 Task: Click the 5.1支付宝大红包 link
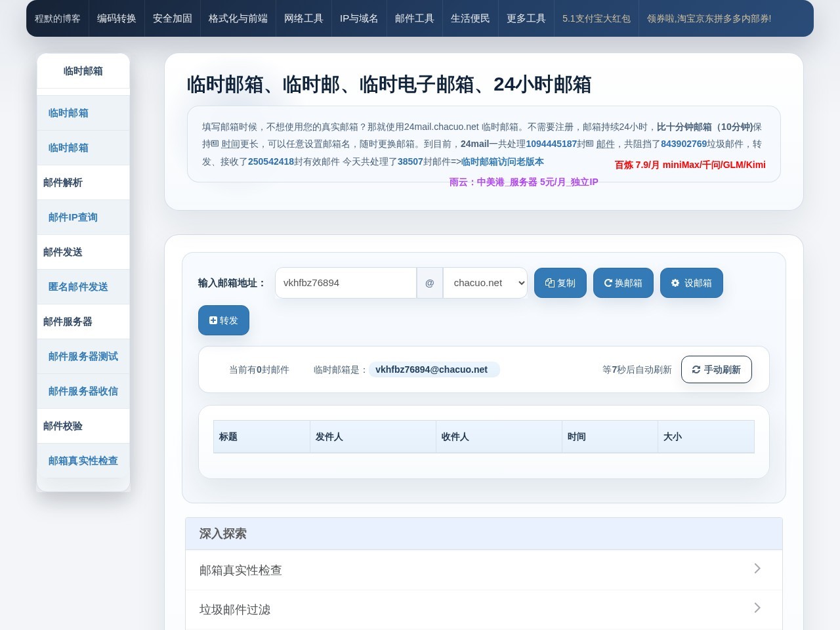(597, 18)
